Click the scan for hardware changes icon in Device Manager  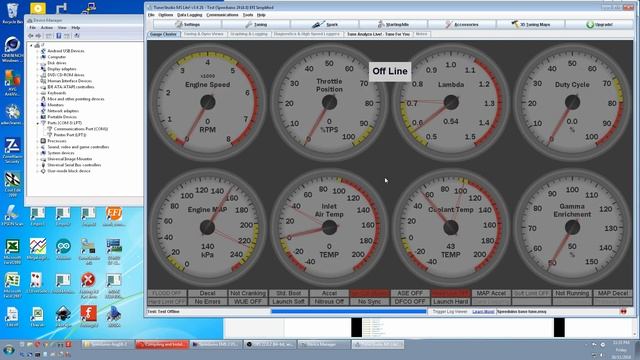point(76,36)
